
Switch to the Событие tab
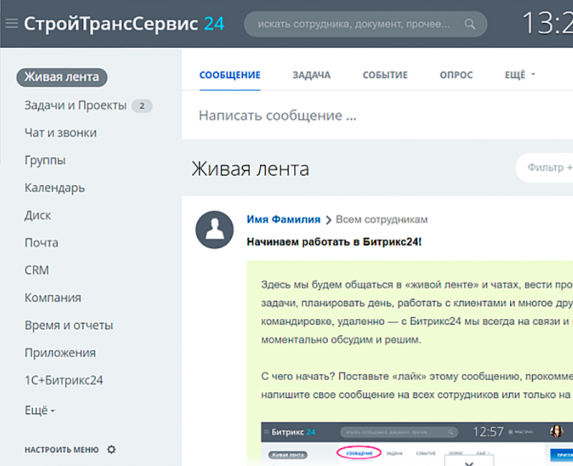[385, 75]
